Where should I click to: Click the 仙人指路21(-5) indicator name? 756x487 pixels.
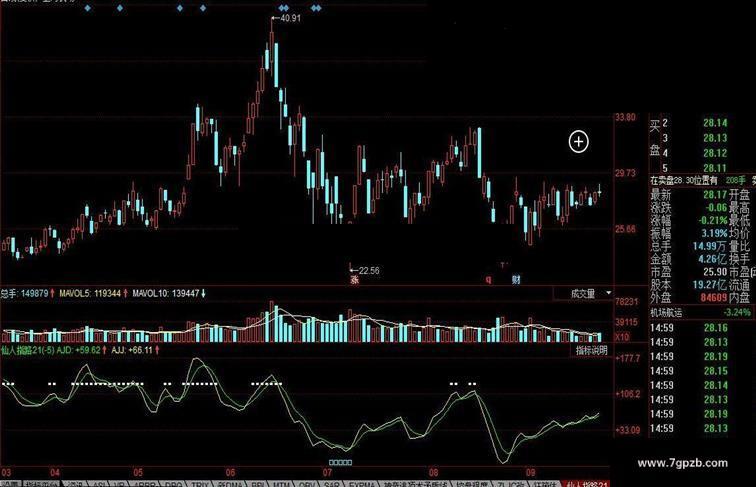pyautogui.click(x=27, y=350)
